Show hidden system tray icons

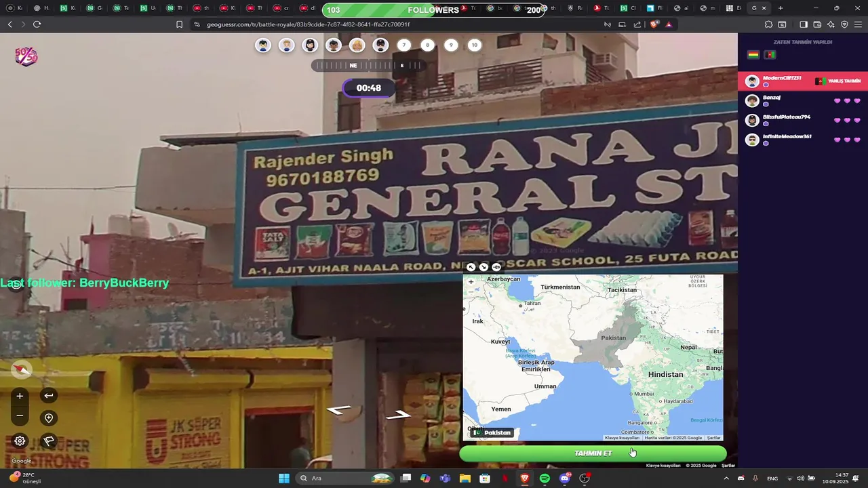[726, 479]
